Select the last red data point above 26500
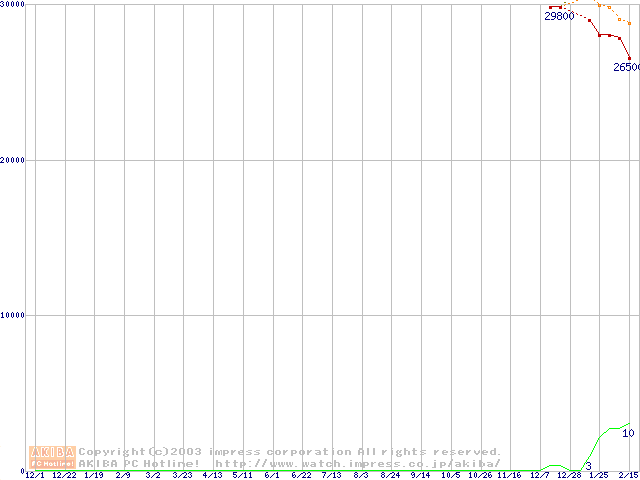Viewport: 640px width, 480px height. click(x=629, y=58)
